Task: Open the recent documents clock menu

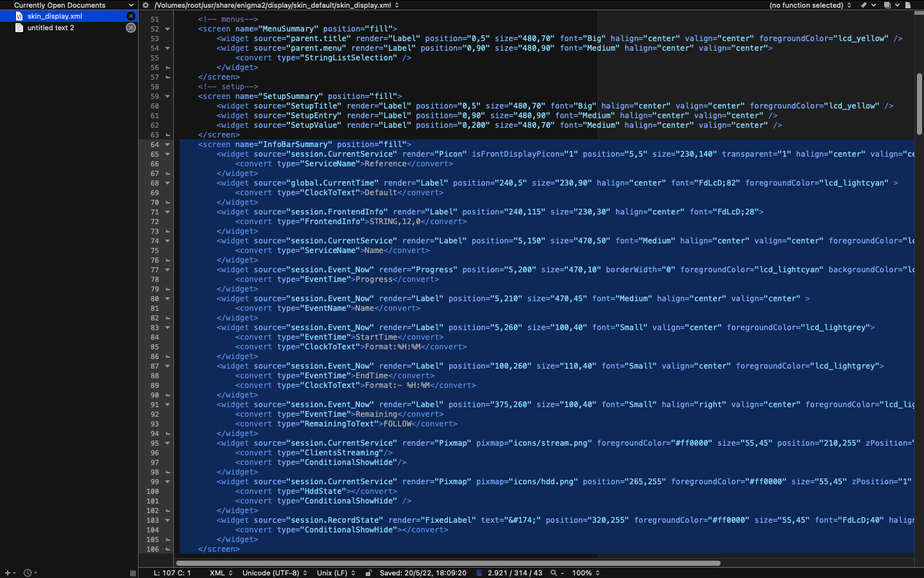Action: [28, 573]
